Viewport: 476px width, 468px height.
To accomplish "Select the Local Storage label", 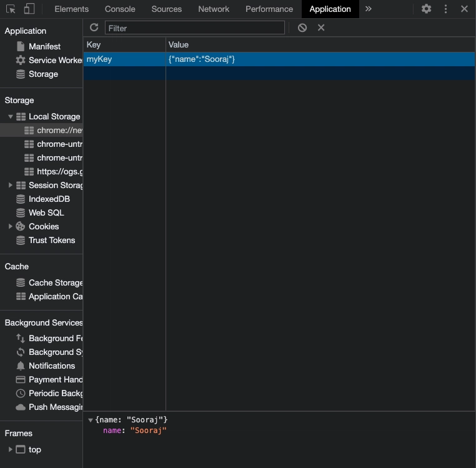I will (x=54, y=117).
